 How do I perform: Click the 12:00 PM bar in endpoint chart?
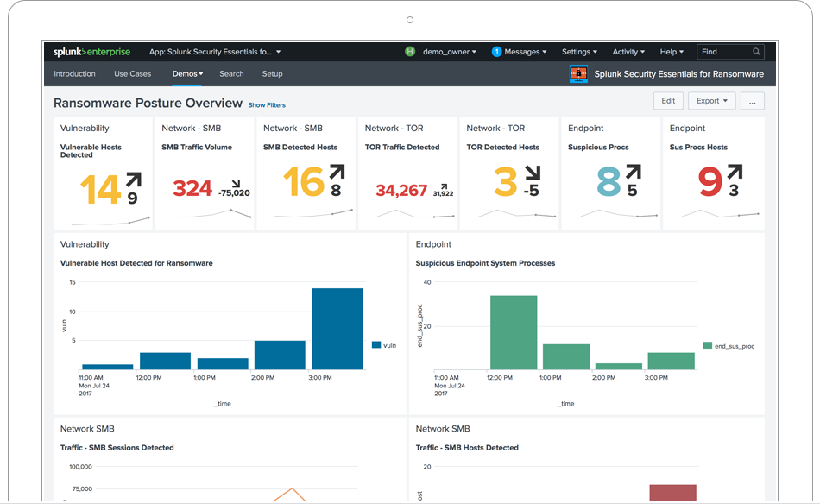[x=514, y=332]
